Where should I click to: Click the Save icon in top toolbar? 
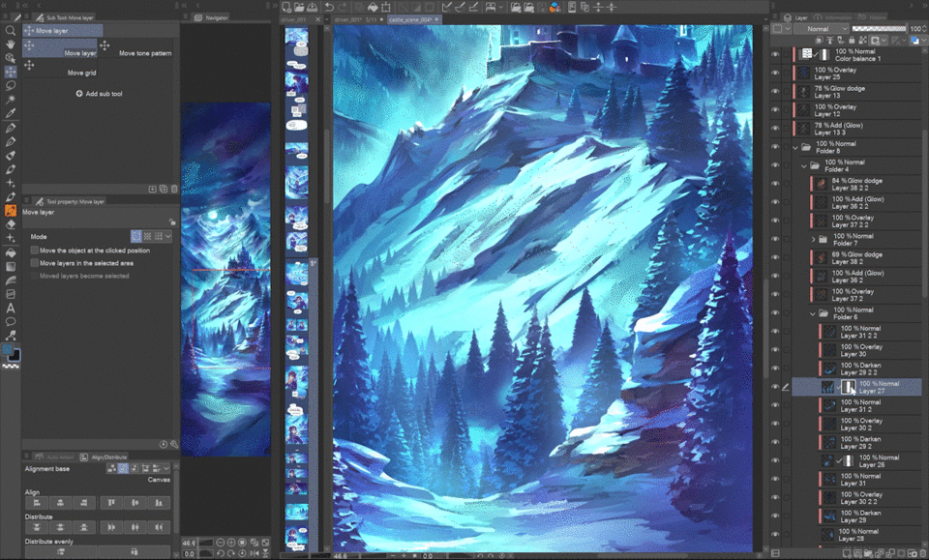[x=312, y=7]
